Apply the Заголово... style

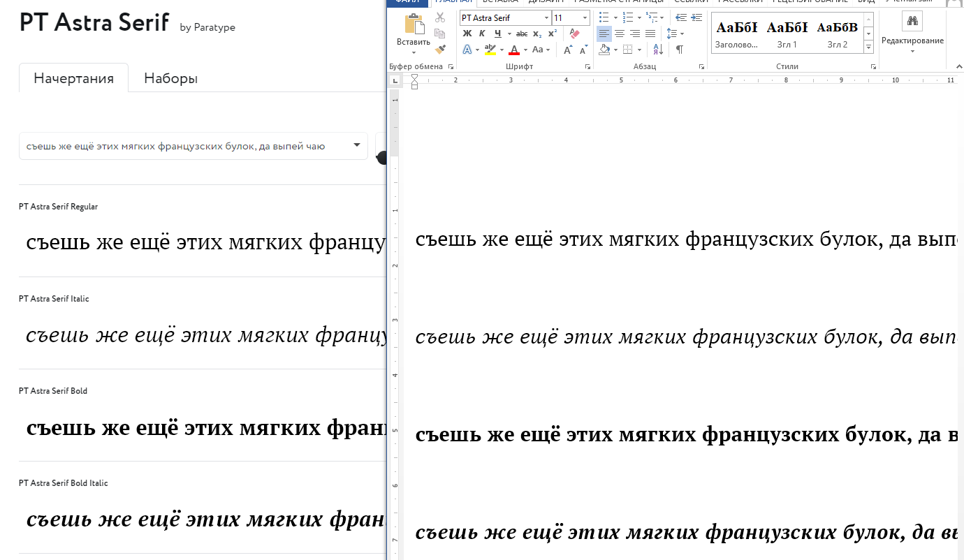(736, 34)
